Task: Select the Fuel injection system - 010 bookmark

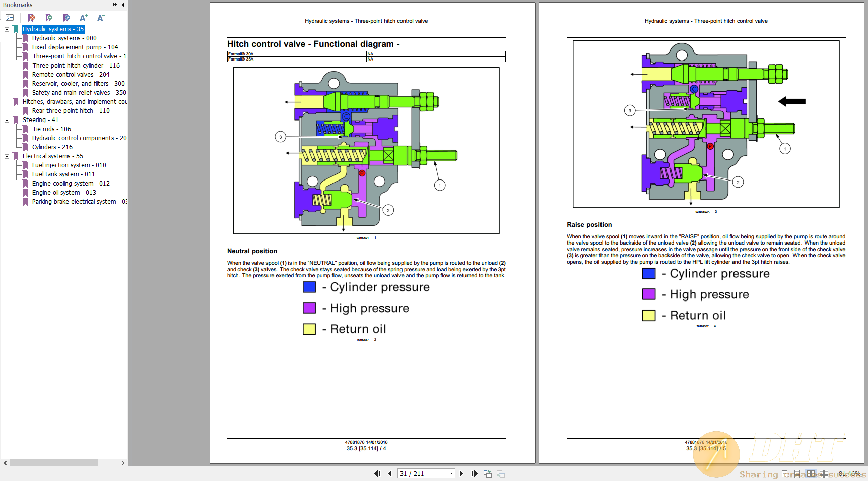Action: pyautogui.click(x=69, y=165)
